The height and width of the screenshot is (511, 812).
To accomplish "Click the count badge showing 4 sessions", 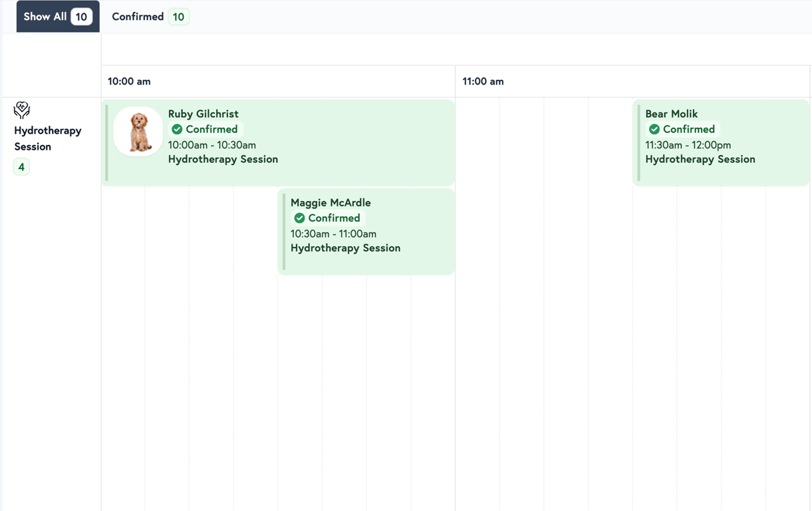I will tap(21, 166).
